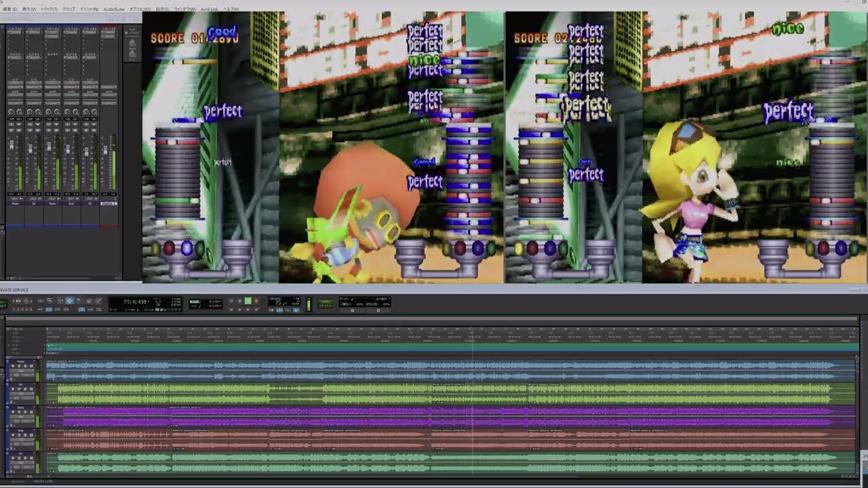Image resolution: width=868 pixels, height=488 pixels.
Task: Open the ヘルプ menu
Action: (x=231, y=9)
